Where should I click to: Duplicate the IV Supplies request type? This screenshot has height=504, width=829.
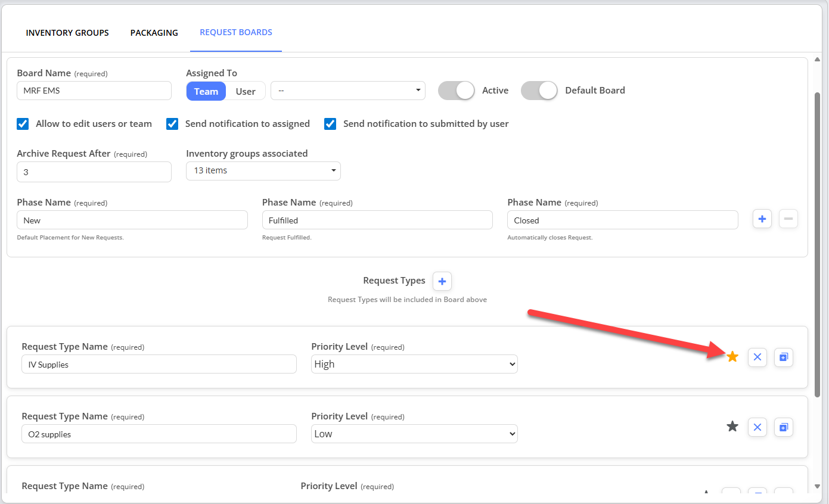(784, 357)
